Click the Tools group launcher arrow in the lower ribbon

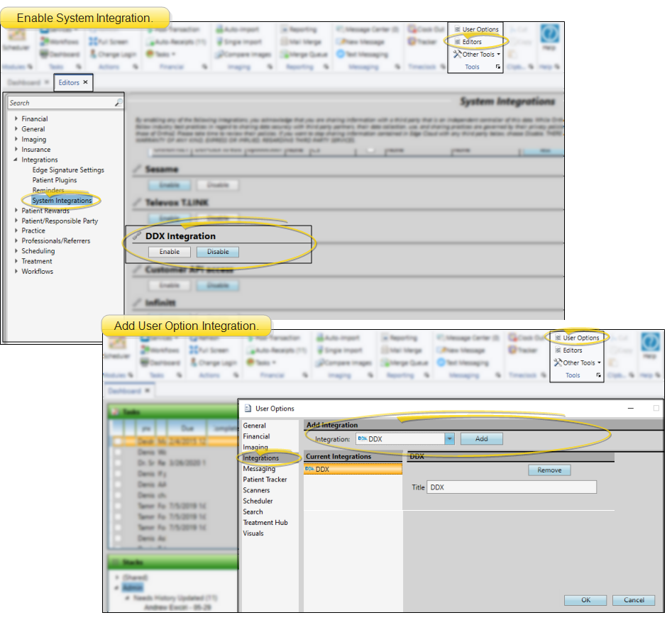tap(598, 375)
